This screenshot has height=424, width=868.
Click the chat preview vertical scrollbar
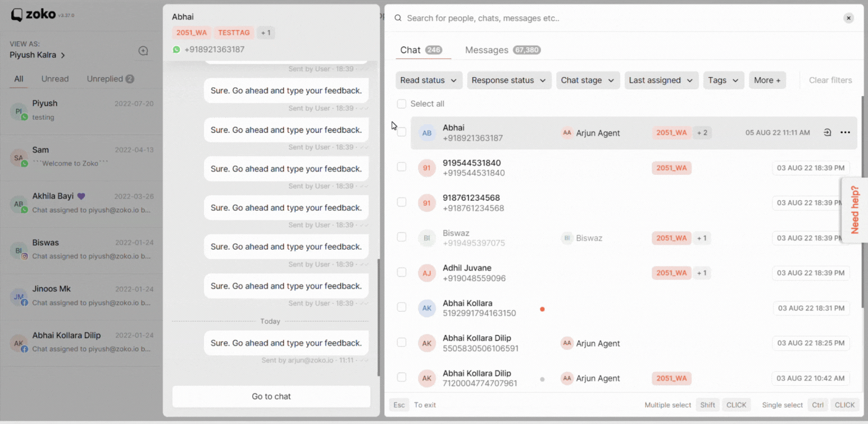click(378, 318)
